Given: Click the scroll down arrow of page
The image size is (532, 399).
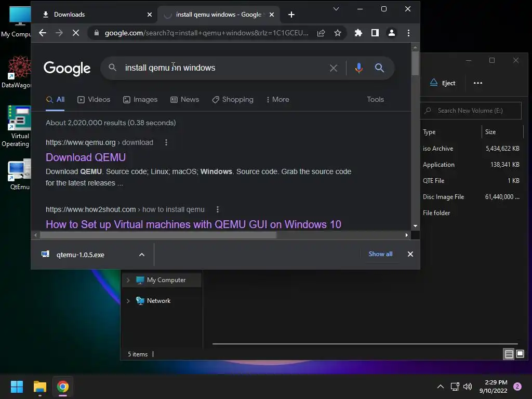Looking at the screenshot, I should tap(415, 226).
